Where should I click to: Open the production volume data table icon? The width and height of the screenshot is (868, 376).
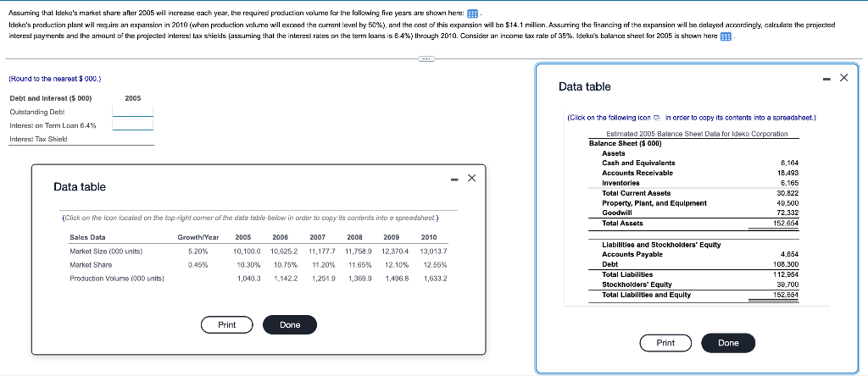coord(473,14)
